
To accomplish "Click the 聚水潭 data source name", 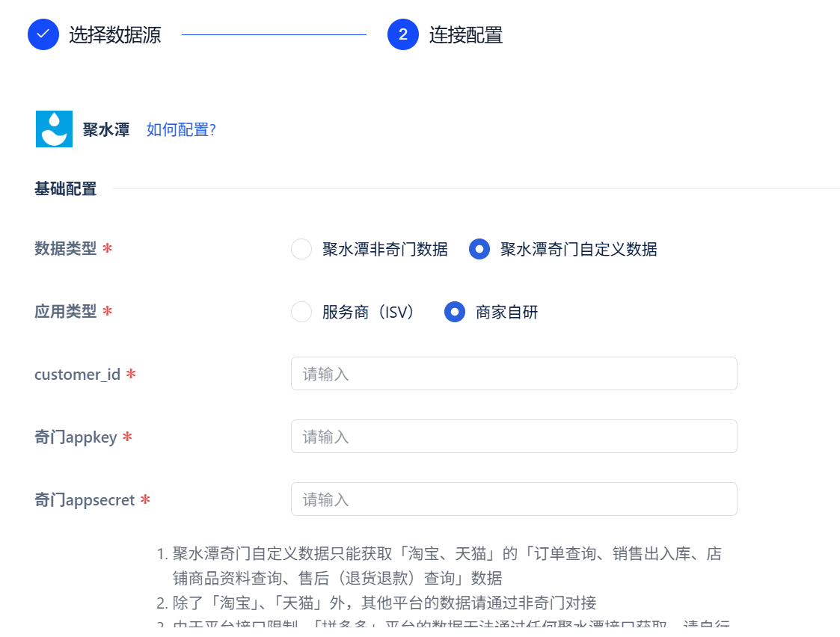I will tap(106, 129).
